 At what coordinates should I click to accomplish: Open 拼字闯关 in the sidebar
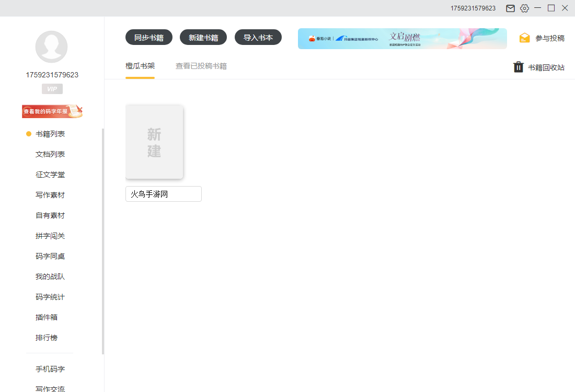click(50, 236)
